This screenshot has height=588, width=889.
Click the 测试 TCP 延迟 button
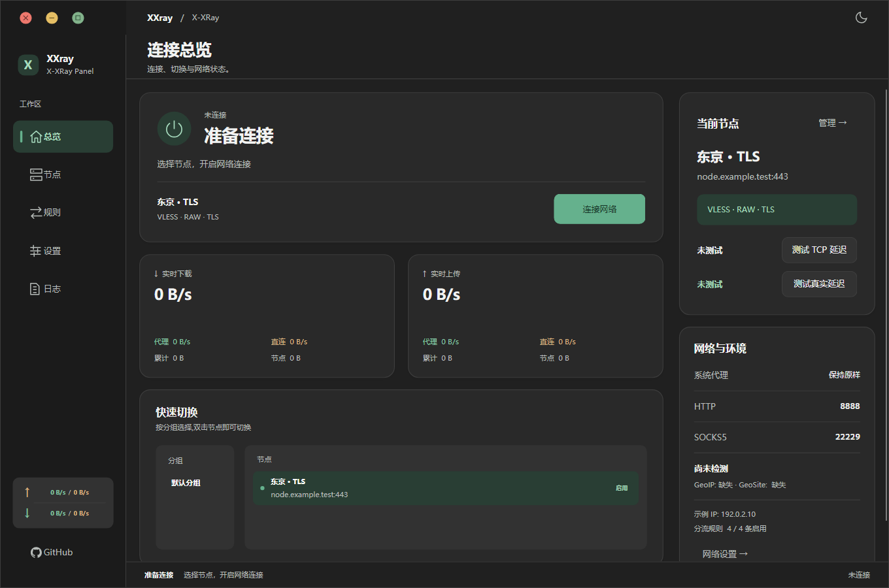point(819,250)
